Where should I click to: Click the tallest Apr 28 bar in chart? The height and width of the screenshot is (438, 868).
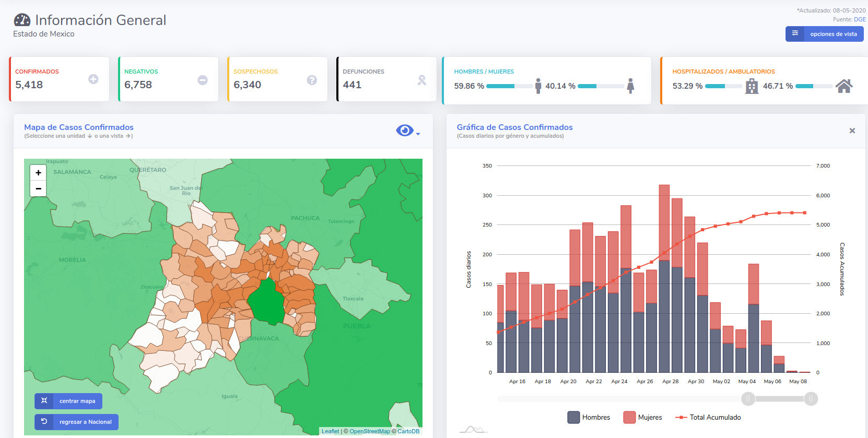click(664, 278)
